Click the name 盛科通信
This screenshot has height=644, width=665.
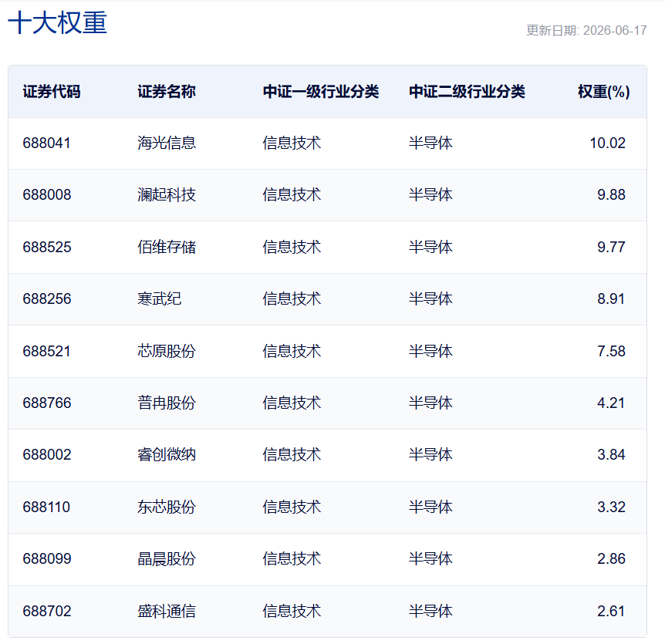[167, 612]
